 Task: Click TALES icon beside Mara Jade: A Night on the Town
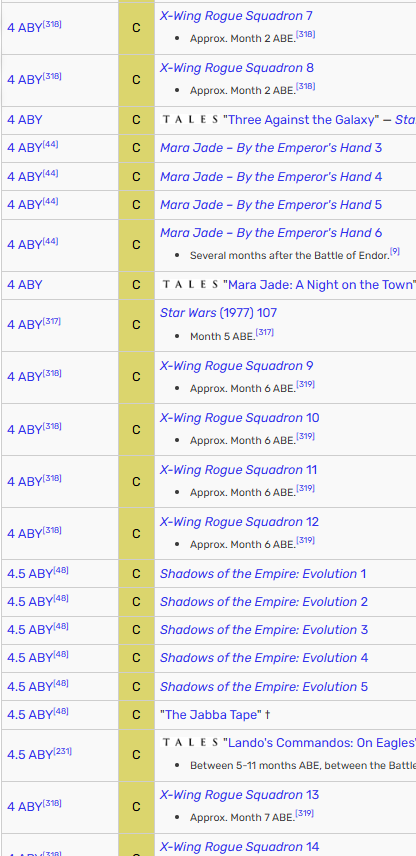190,285
